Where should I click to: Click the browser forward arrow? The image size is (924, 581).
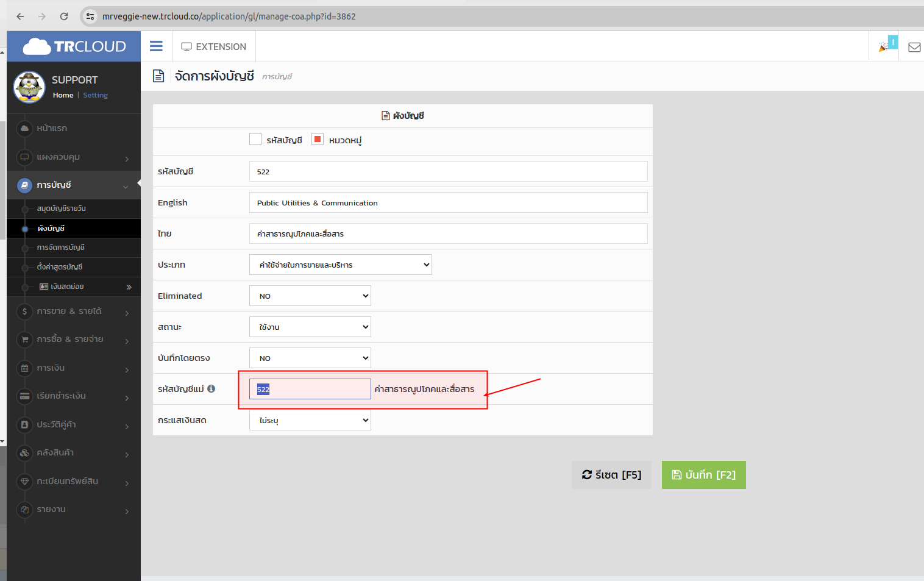click(42, 16)
